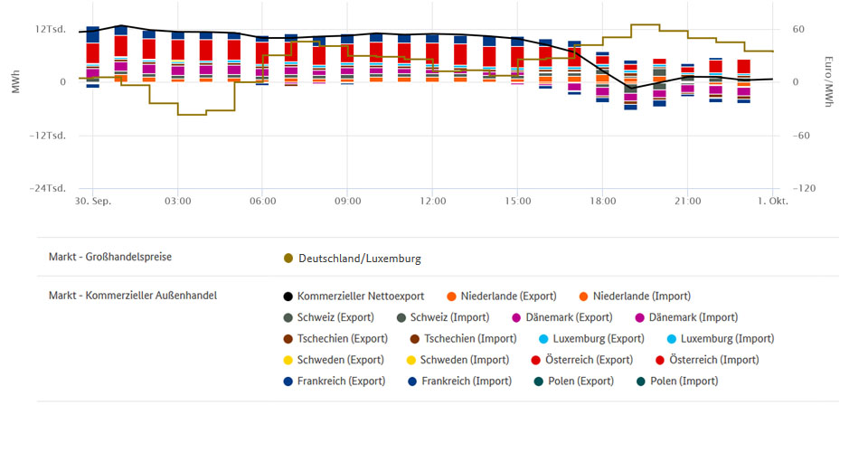Click the 12:00 time axis label

[433, 201]
